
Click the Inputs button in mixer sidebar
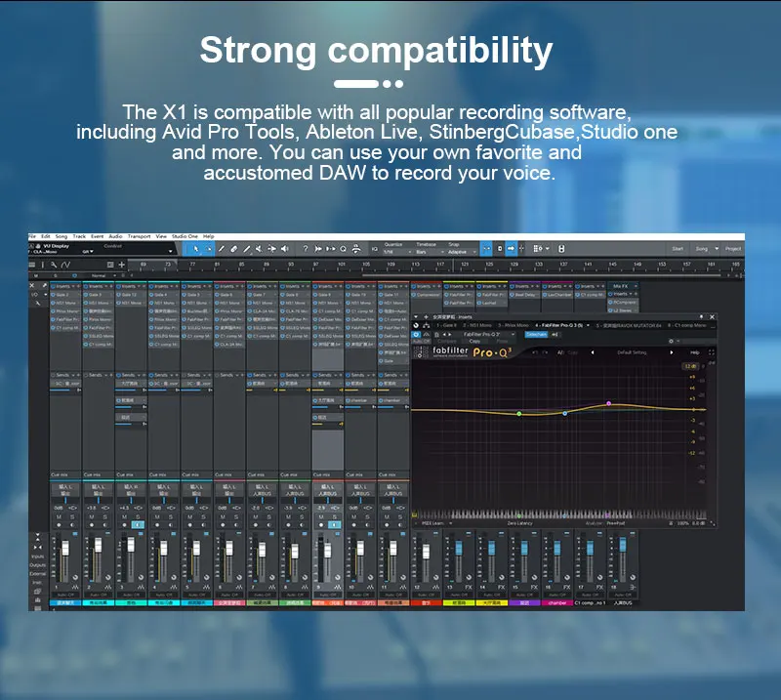pos(37,556)
